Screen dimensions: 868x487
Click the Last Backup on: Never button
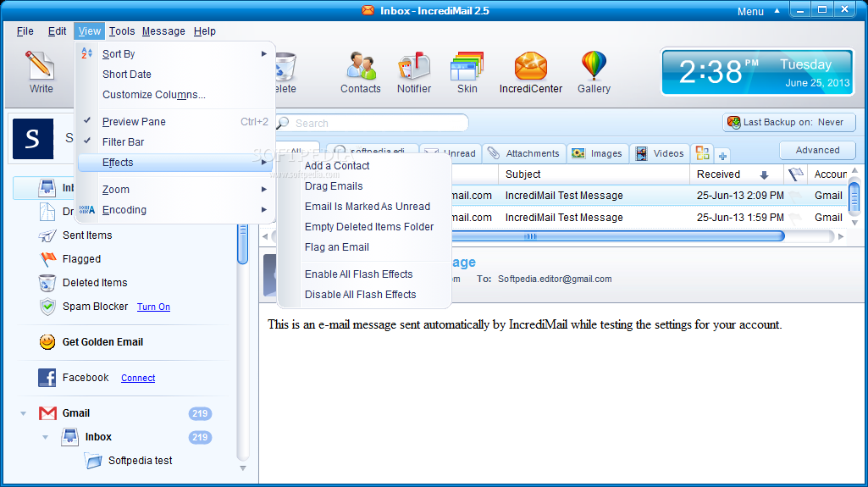pyautogui.click(x=789, y=122)
